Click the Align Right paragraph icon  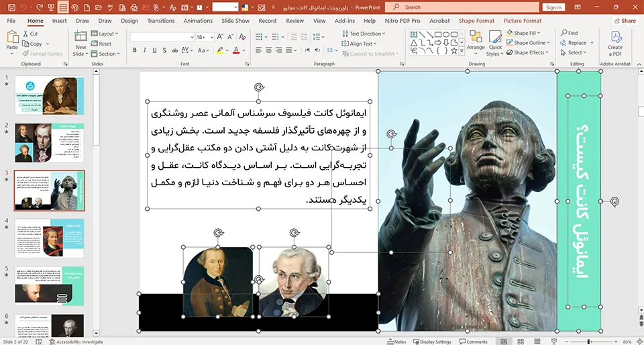coord(279,50)
